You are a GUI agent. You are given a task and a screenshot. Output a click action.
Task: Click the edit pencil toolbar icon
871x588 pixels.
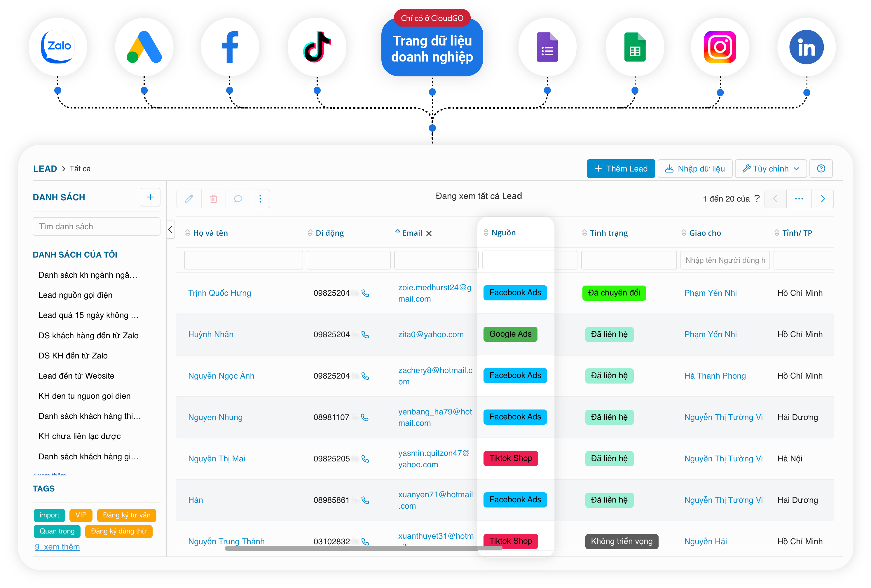pyautogui.click(x=189, y=199)
